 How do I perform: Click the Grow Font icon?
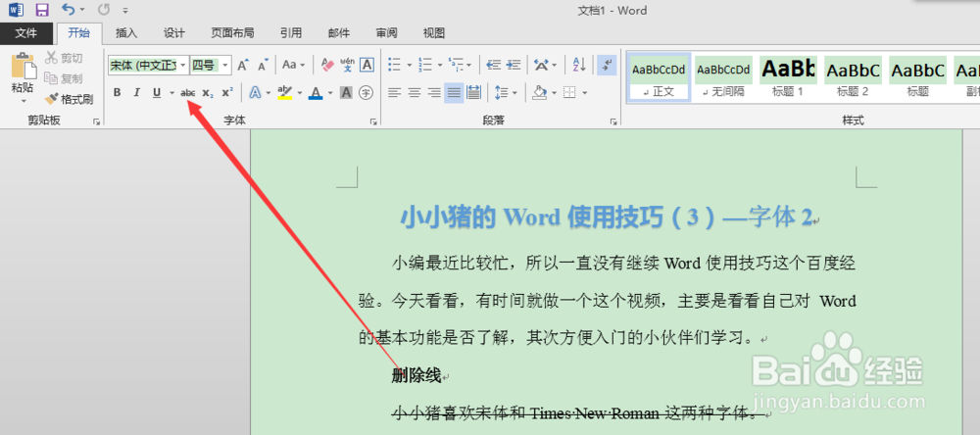[x=243, y=65]
